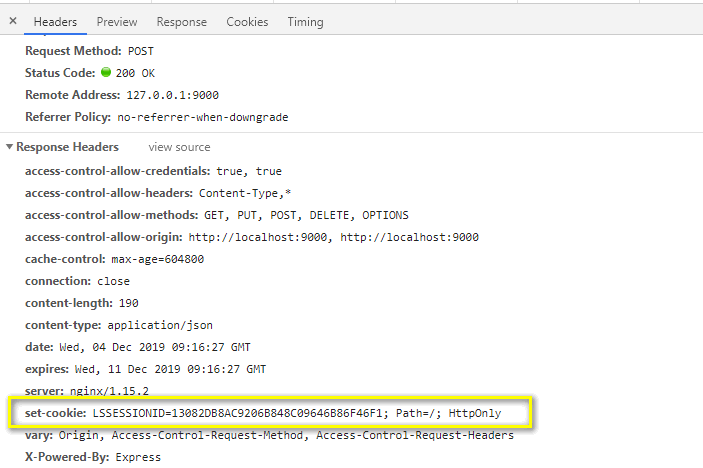This screenshot has height=468, width=703.
Task: Close the request details panel
Action: [13, 21]
